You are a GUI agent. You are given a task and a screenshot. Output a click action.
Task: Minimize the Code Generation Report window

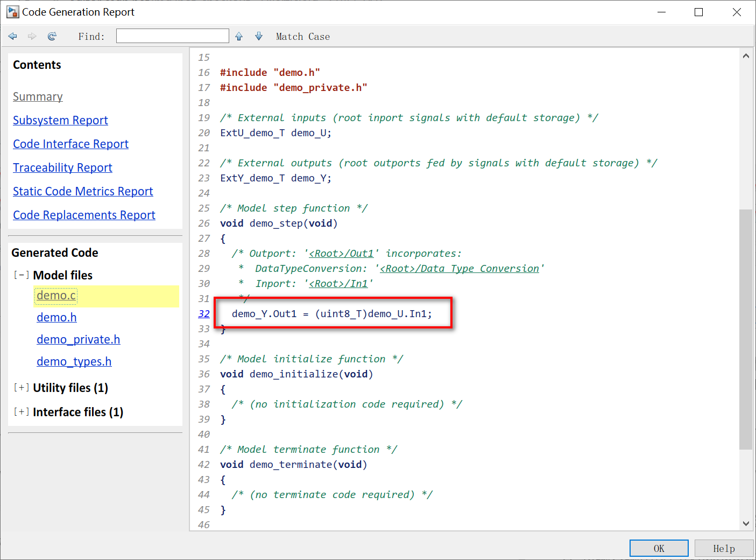pos(661,12)
